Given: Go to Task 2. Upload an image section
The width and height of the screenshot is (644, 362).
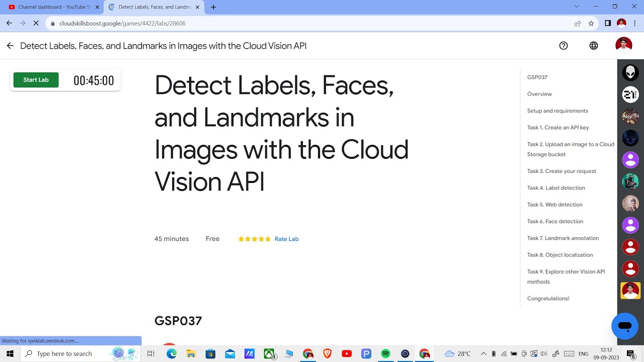Looking at the screenshot, I should pyautogui.click(x=571, y=149).
